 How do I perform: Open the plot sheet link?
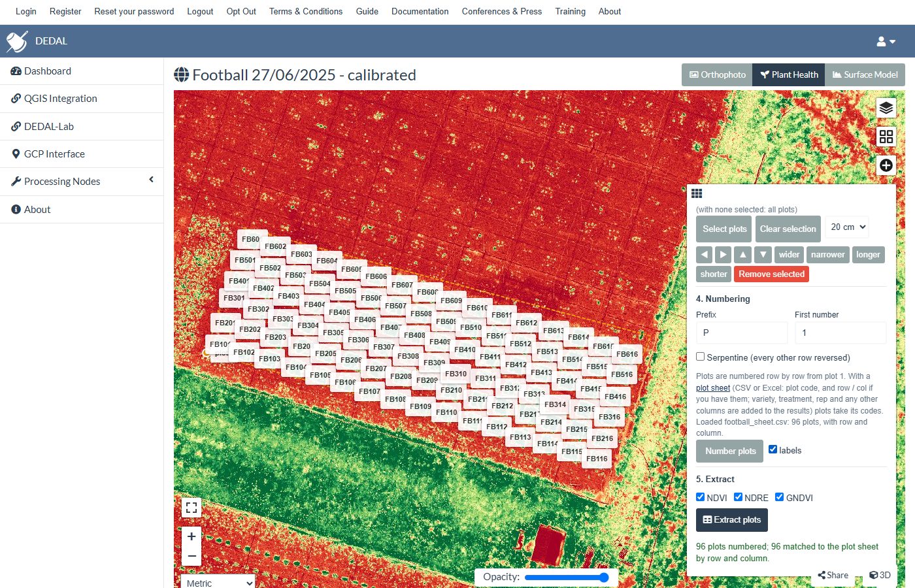pos(713,388)
